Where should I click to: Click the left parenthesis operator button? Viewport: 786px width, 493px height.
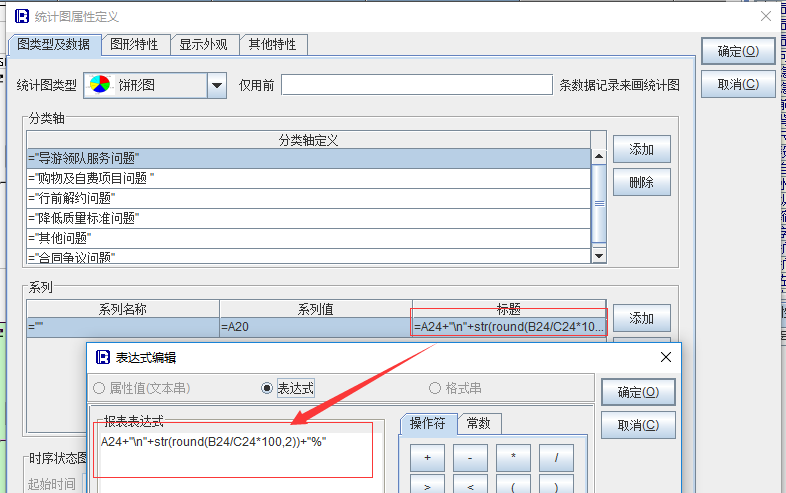[513, 484]
